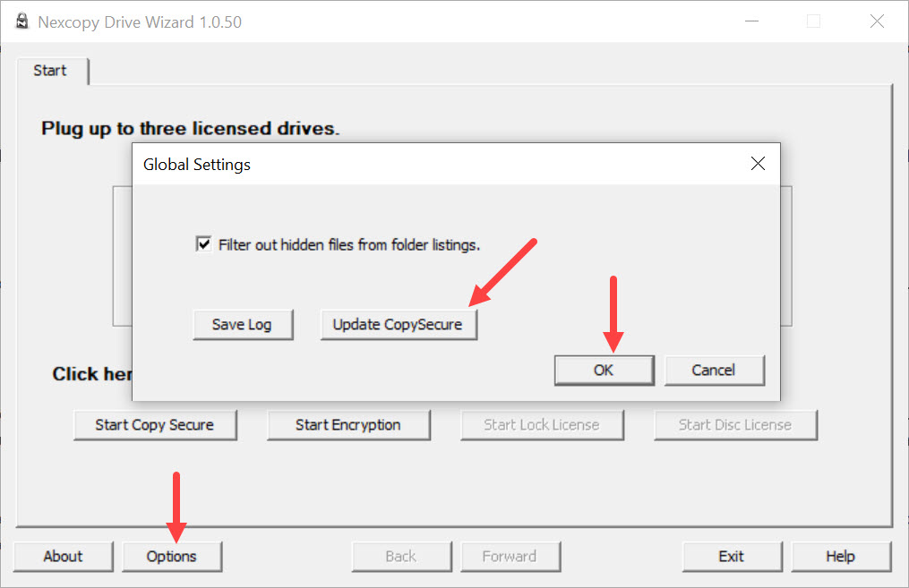The width and height of the screenshot is (909, 588).
Task: Close the Nexcopy Drive Wizard main window
Action: (877, 21)
